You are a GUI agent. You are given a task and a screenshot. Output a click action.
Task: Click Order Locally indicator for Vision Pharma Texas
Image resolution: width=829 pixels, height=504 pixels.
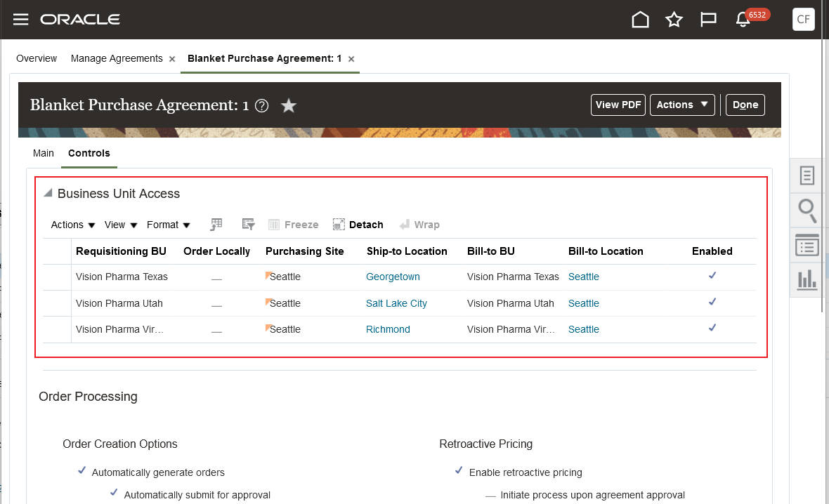(x=216, y=279)
